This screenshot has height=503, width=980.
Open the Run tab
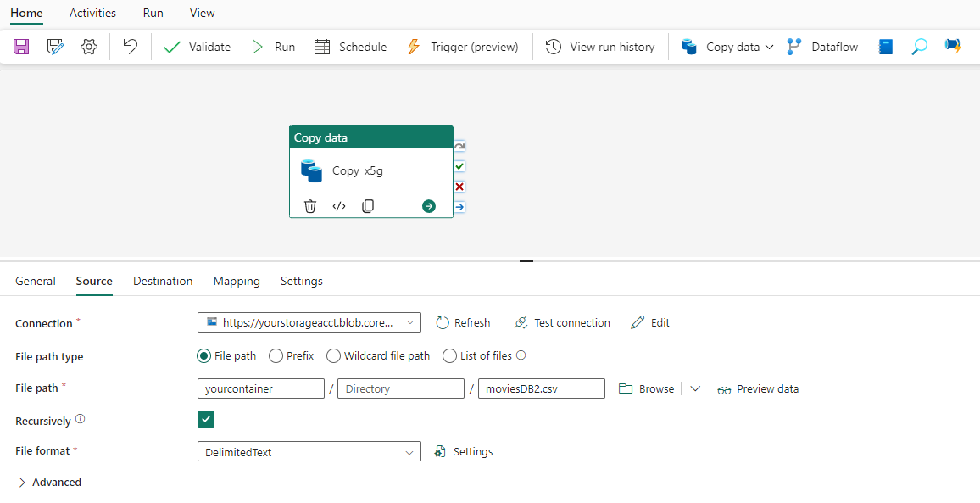[153, 13]
